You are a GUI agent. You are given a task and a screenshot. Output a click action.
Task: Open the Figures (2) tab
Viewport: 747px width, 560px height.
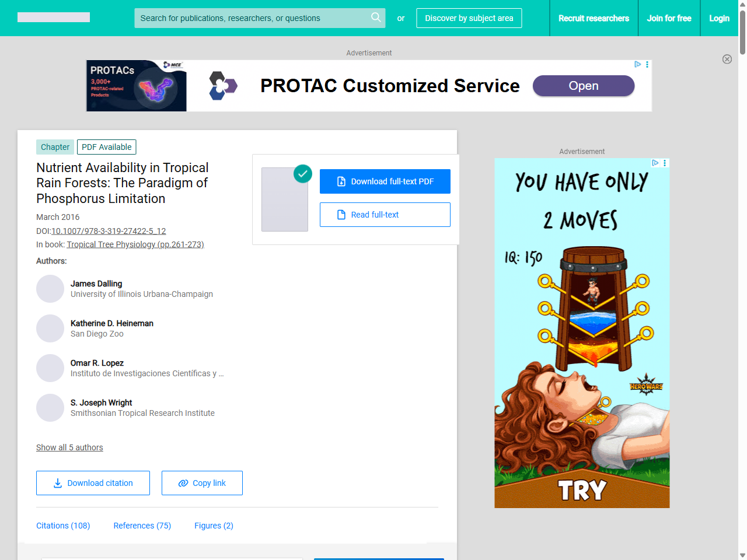point(214,526)
